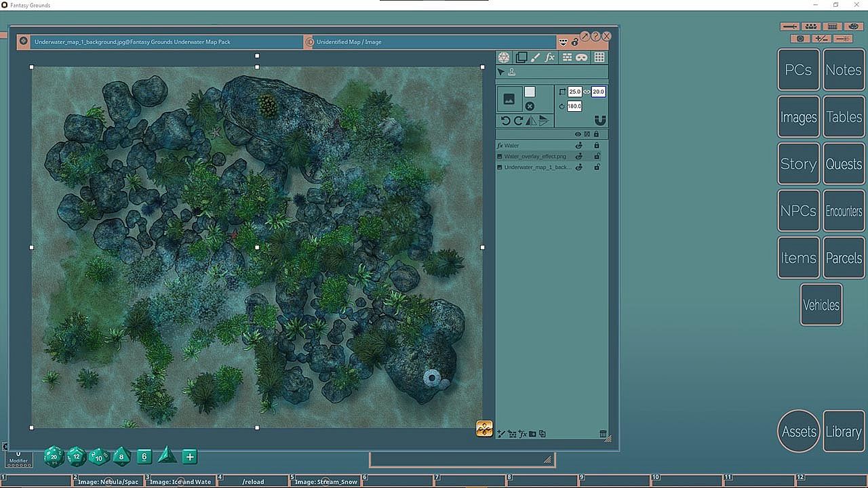
Task: Rotate layer counter-clockwise with the rotate-left icon
Action: tap(505, 121)
